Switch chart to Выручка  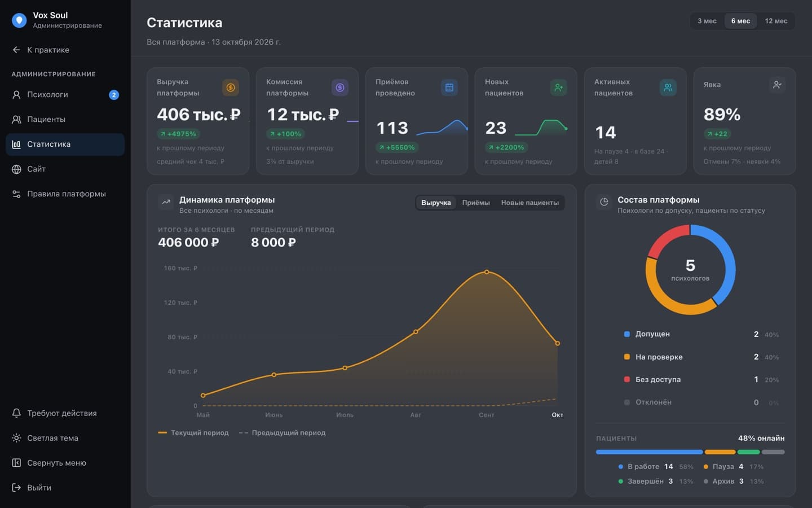point(436,203)
